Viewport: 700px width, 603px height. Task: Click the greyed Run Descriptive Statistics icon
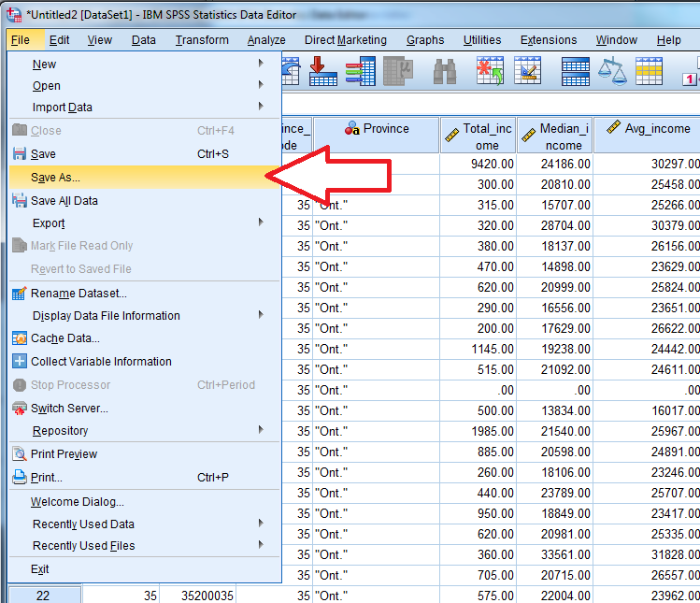[x=398, y=70]
